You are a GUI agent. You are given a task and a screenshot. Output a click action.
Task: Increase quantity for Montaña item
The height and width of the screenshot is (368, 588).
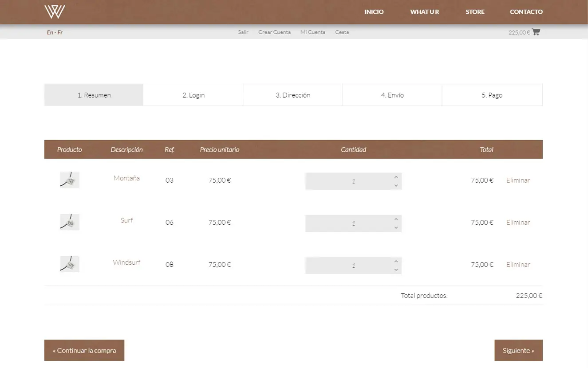pos(396,177)
